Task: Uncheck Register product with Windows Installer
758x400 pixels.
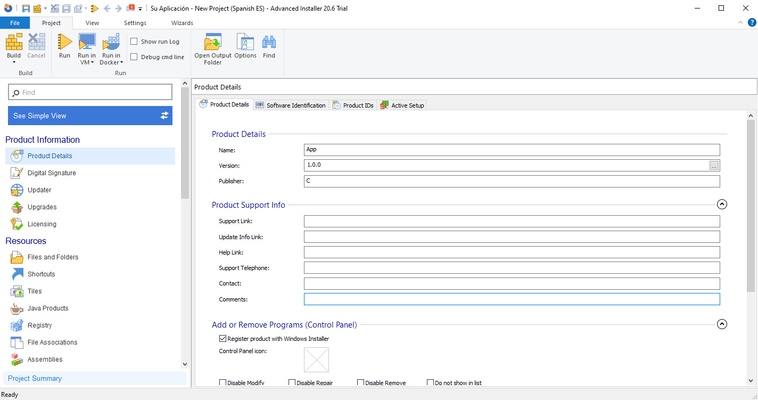Action: pos(222,339)
